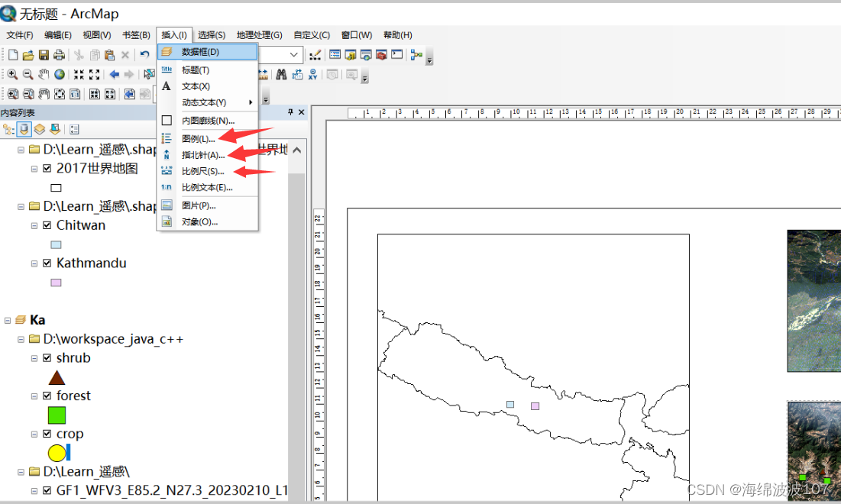Select the Zoom Out magnifier tool
This screenshot has height=504, width=841.
(28, 75)
